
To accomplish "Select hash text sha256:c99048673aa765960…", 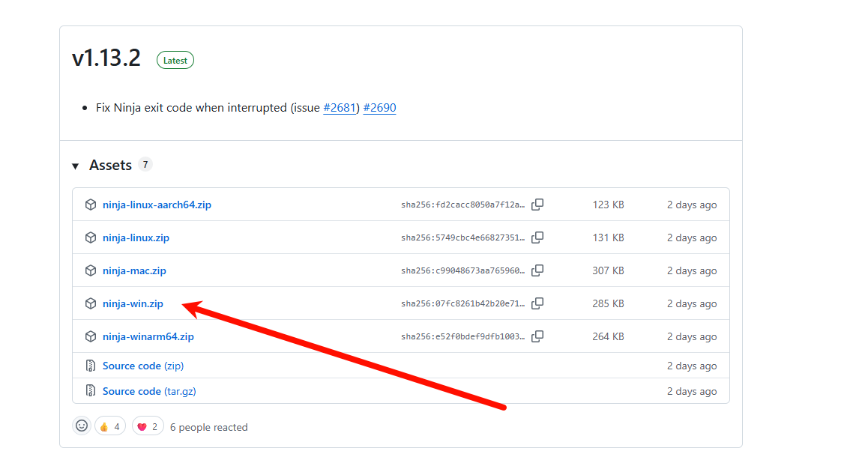I will [x=462, y=270].
